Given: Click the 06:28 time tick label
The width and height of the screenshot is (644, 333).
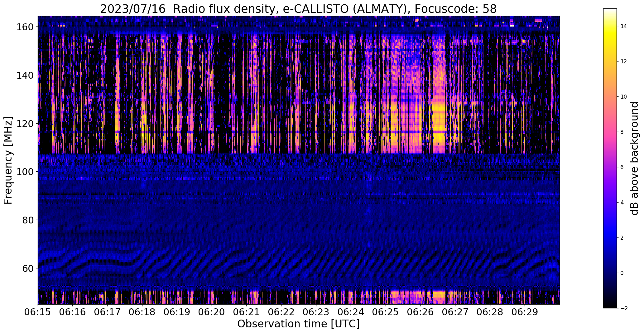Looking at the screenshot, I should coord(490,312).
